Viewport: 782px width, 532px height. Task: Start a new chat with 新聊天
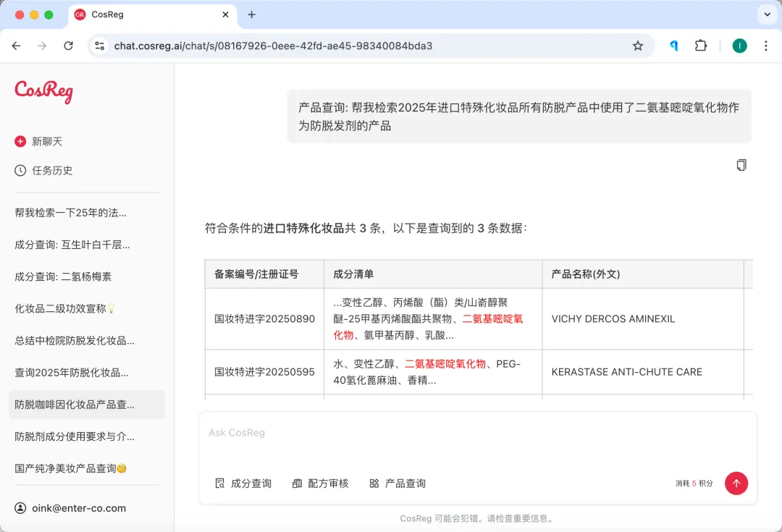coord(39,142)
